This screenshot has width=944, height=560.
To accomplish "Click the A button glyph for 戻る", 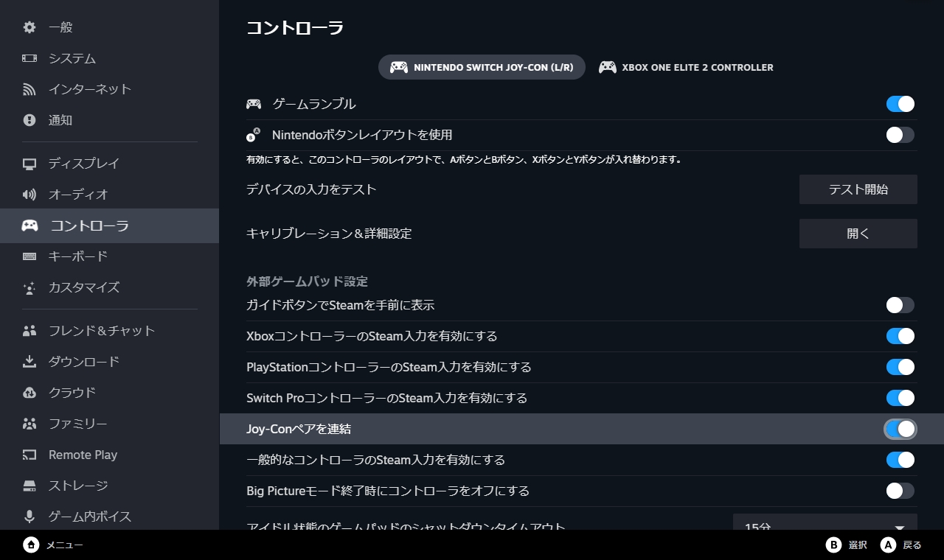I will point(888,545).
